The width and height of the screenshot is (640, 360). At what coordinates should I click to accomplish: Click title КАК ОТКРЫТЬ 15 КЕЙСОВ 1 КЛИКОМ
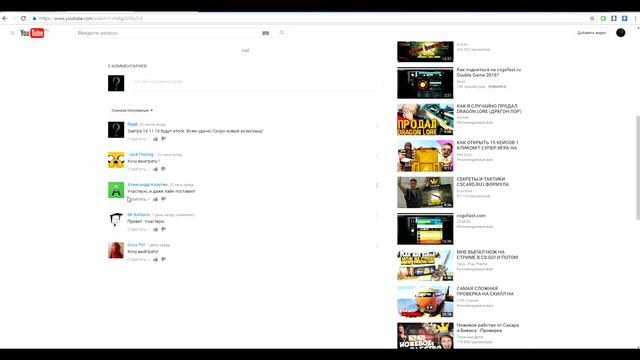487,145
